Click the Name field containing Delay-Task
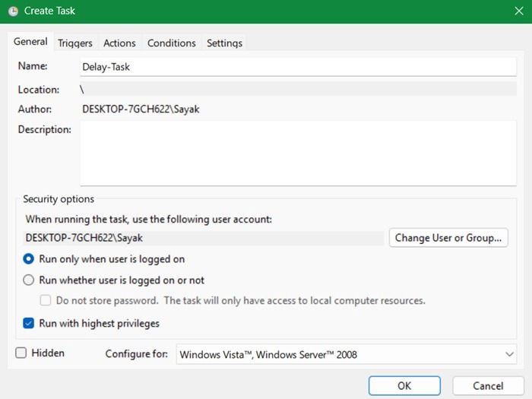 [x=298, y=67]
